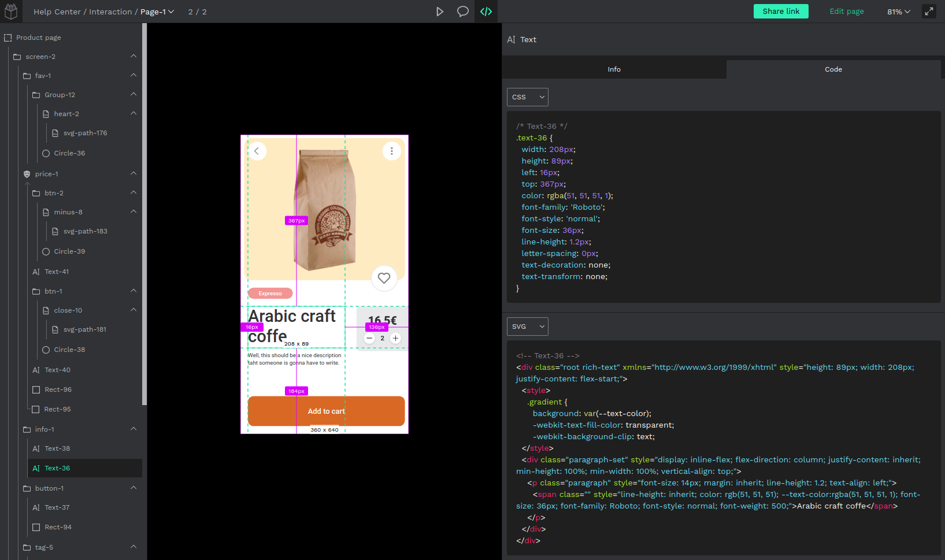Click the three-dot menu in product preview
The image size is (945, 560).
[x=391, y=151]
